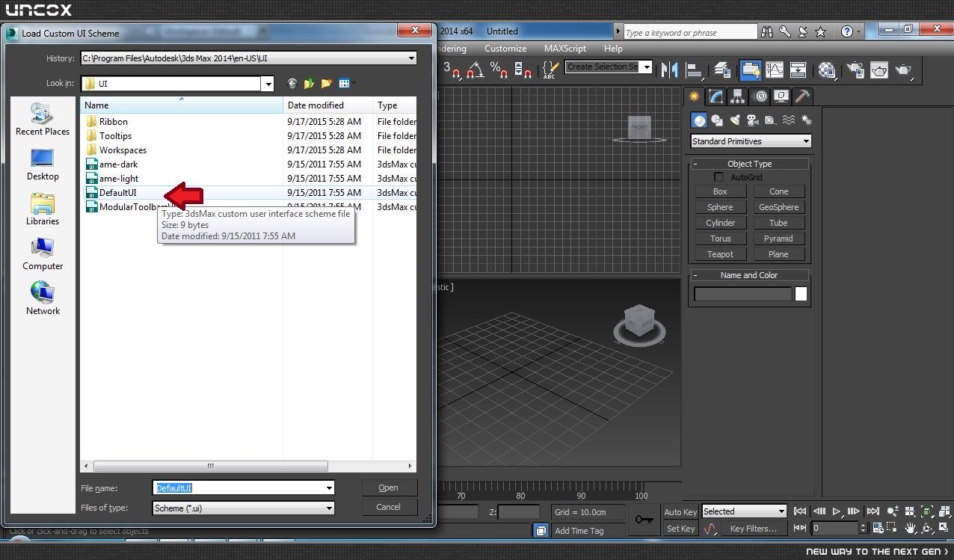Viewport: 954px width, 560px height.
Task: Click the binoculars search icon in title bar
Action: point(767,31)
